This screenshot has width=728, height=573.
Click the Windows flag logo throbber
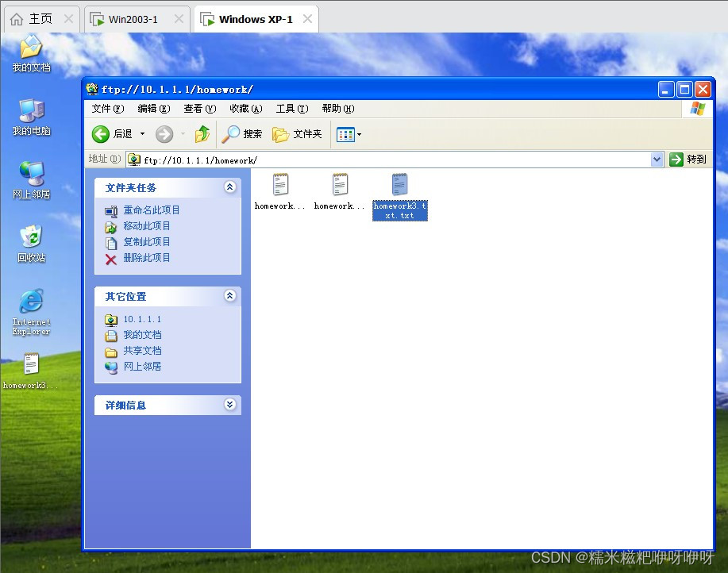697,109
